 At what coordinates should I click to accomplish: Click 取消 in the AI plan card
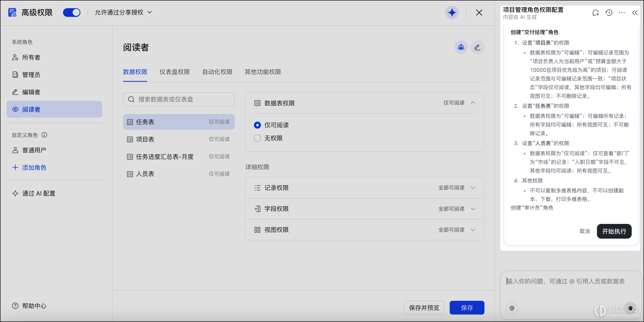(585, 231)
